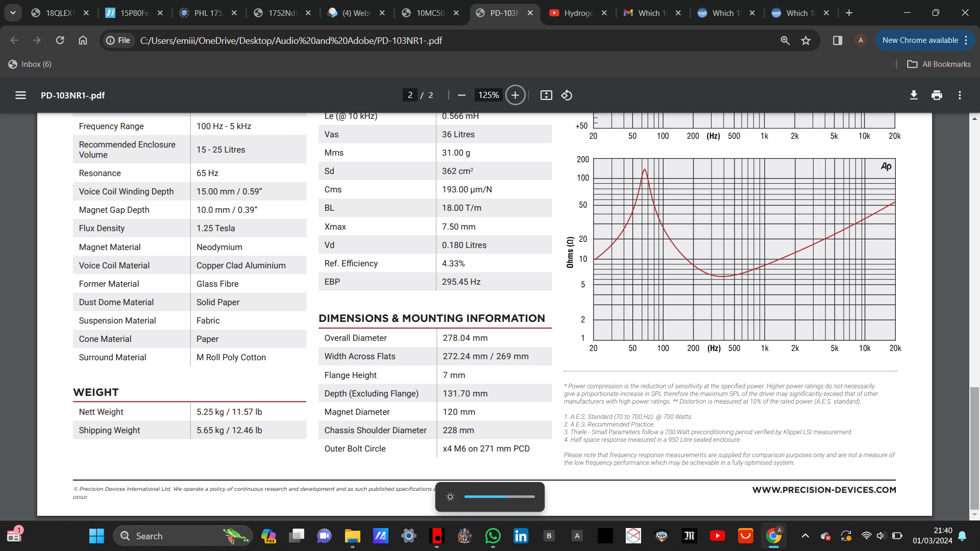Open Inbox (6) bookmark

pos(30,64)
